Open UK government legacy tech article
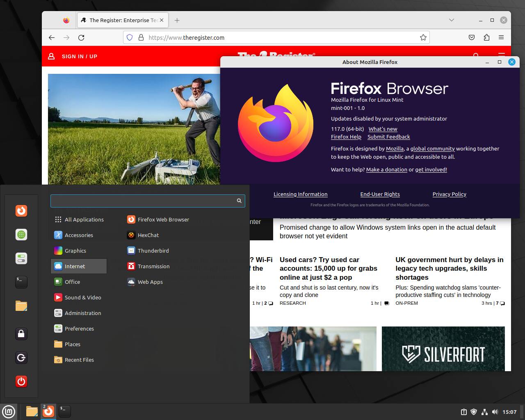525x420 pixels. point(450,268)
